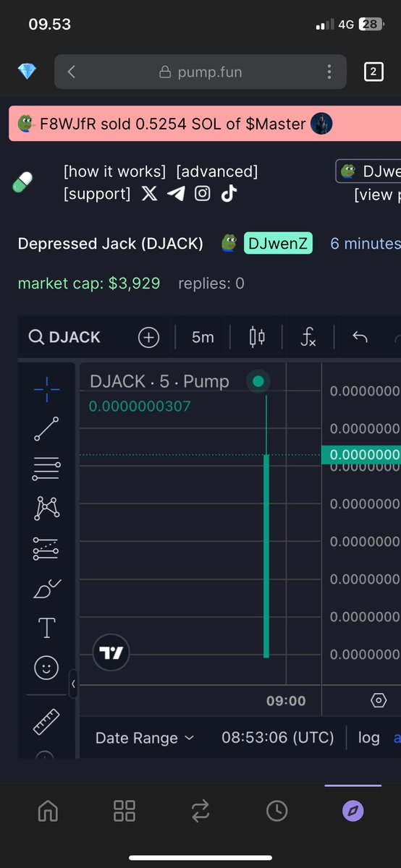Image resolution: width=401 pixels, height=868 pixels.
Task: Open the F8WJfR sold $Master notification
Action: [205, 124]
